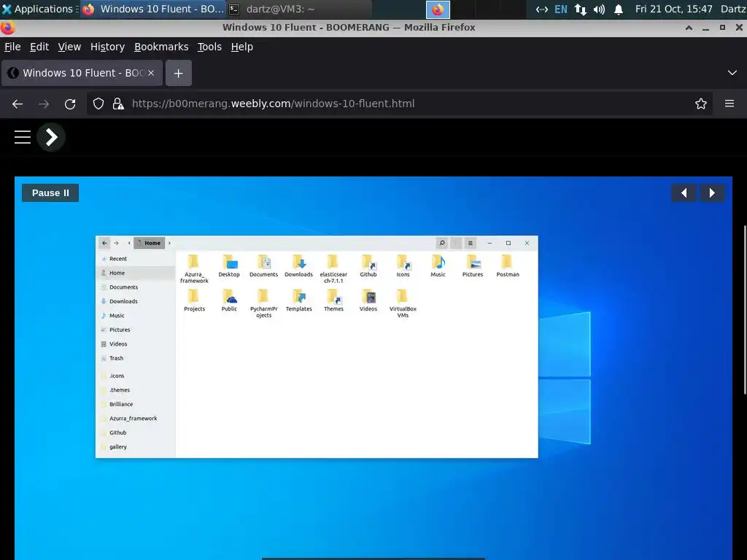Open the Edit menu
The height and width of the screenshot is (560, 747).
click(39, 47)
